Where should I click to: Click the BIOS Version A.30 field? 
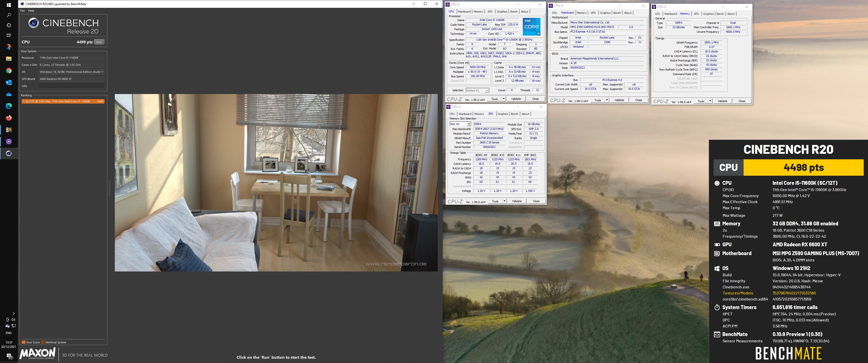pos(607,63)
